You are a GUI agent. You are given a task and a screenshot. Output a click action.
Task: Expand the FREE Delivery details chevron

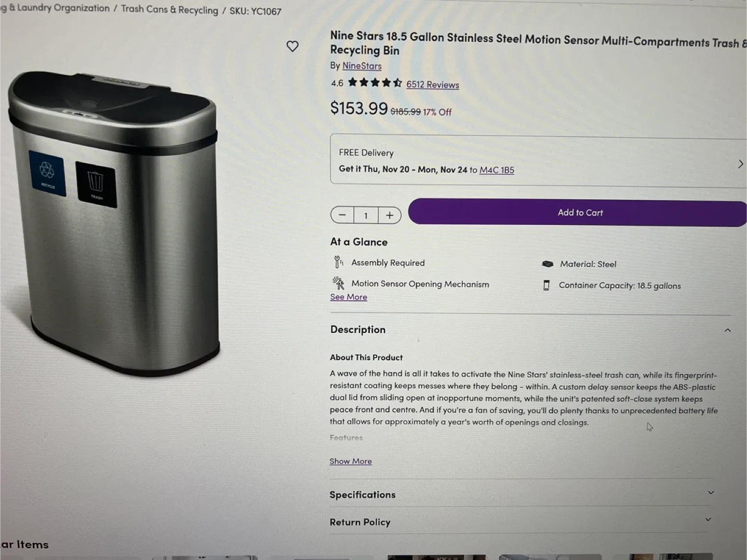coord(740,163)
